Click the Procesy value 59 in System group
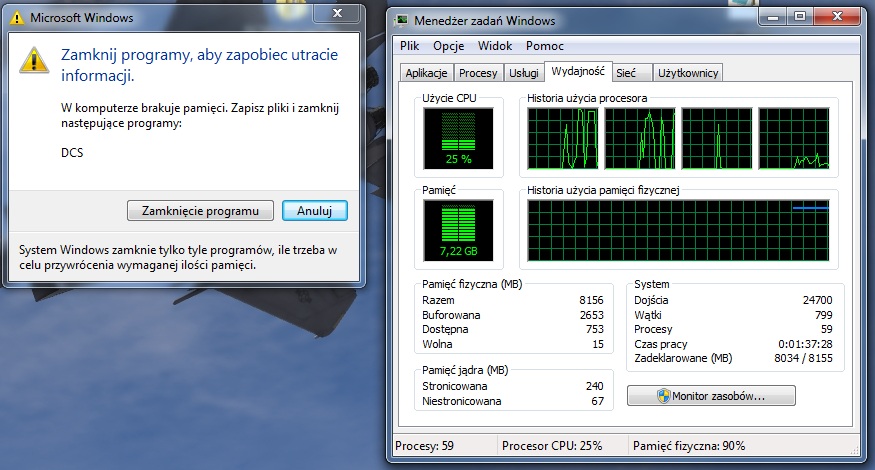The width and height of the screenshot is (875, 470). tap(827, 329)
